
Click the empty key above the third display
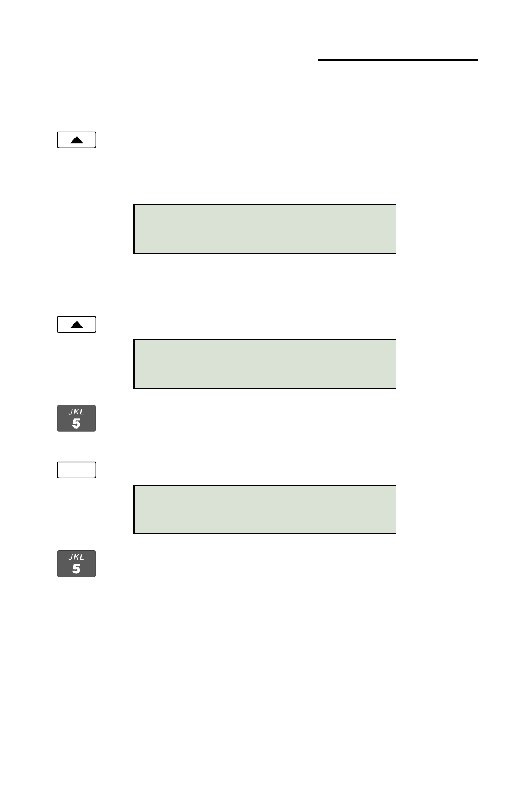[x=77, y=470]
